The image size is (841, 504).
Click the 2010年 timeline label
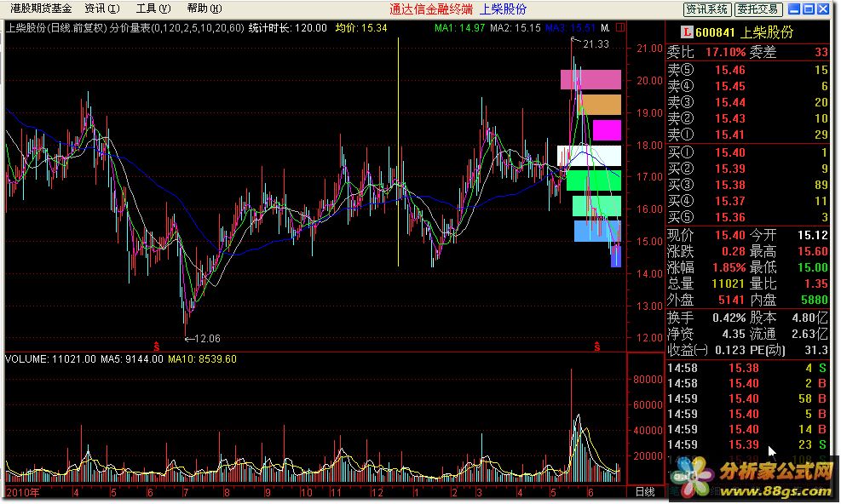23,492
